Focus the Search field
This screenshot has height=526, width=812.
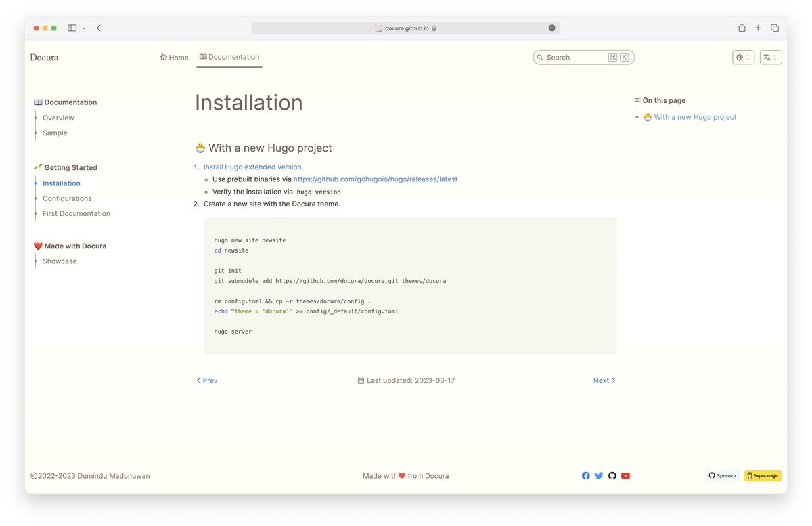coord(583,58)
